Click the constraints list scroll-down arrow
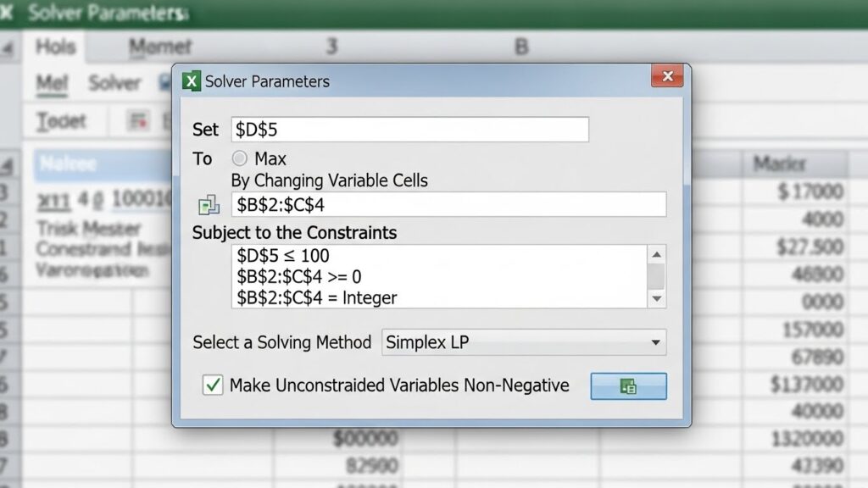This screenshot has width=868, height=488. click(656, 298)
